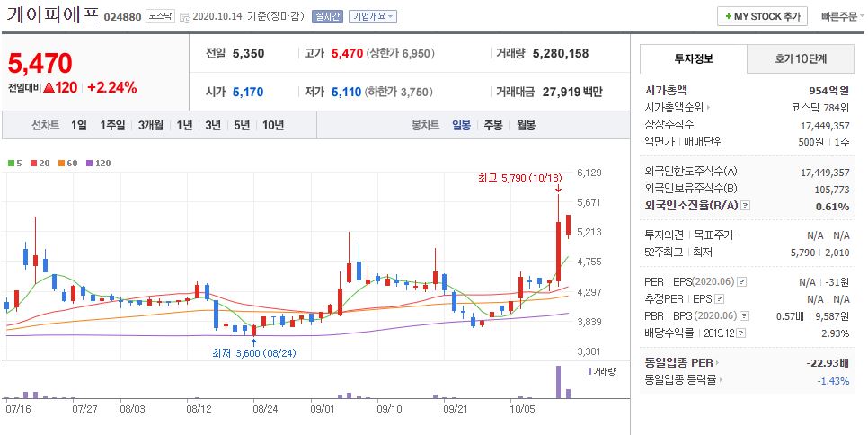Select the 일봉 candlestick chart
This screenshot has height=435, width=868.
point(461,125)
